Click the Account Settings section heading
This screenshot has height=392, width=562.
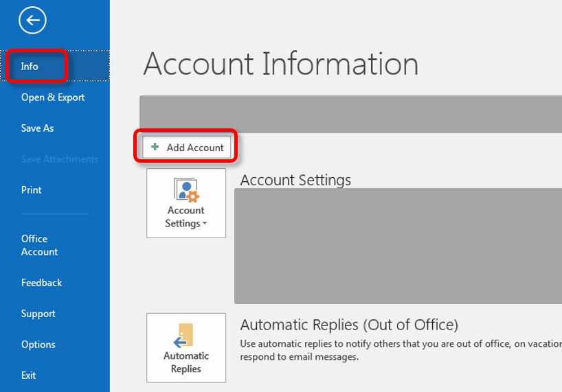tap(295, 180)
